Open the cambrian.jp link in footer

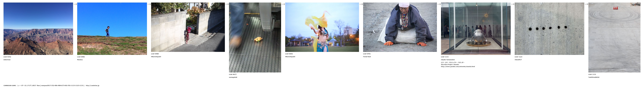click(x=92, y=85)
